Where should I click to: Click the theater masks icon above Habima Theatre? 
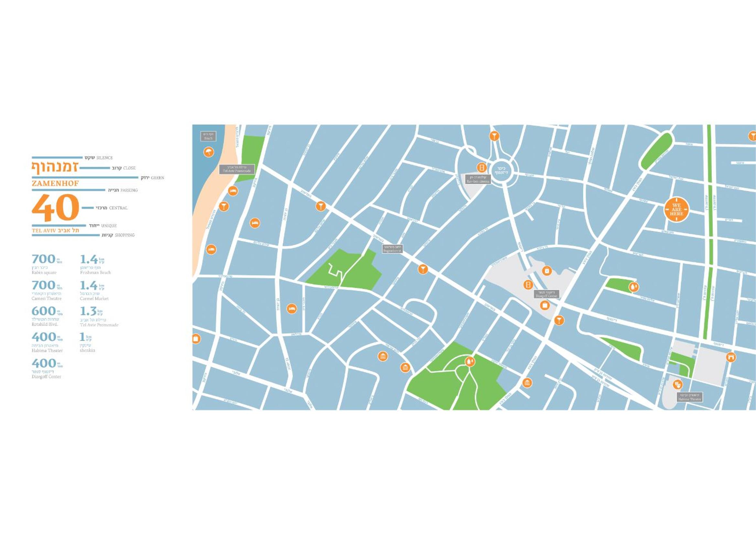[x=677, y=384]
